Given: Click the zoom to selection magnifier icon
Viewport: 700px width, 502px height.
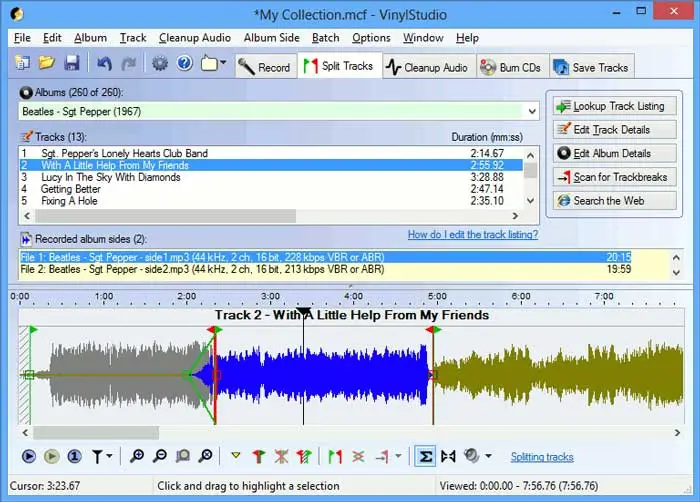Looking at the screenshot, I should (x=183, y=456).
